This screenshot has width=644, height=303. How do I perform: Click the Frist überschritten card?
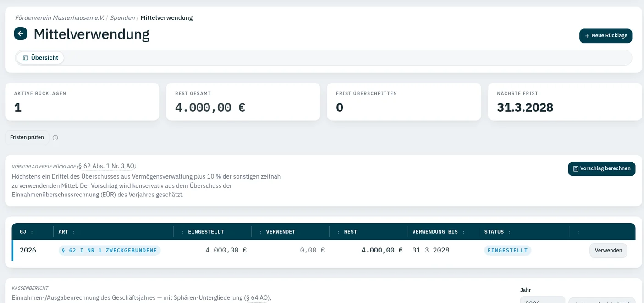pyautogui.click(x=404, y=101)
